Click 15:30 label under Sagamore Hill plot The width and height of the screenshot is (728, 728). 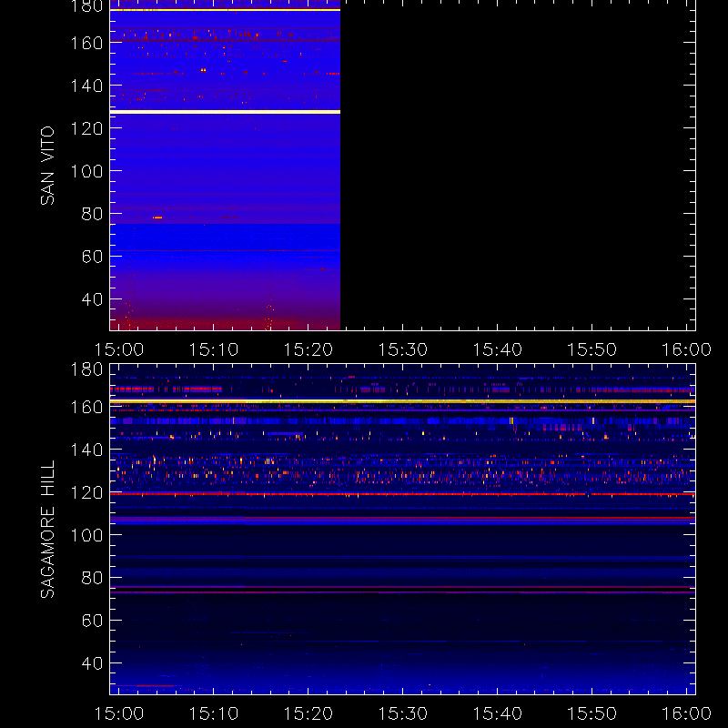[402, 713]
